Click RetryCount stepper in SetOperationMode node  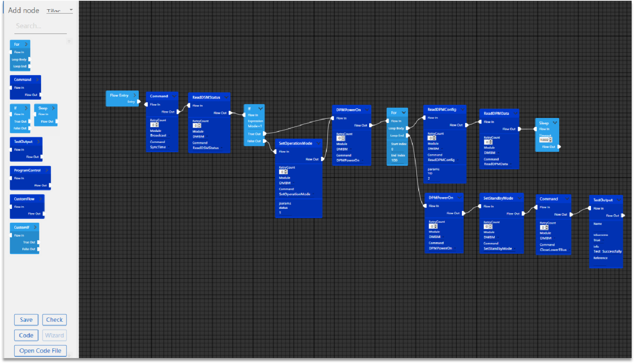283,172
